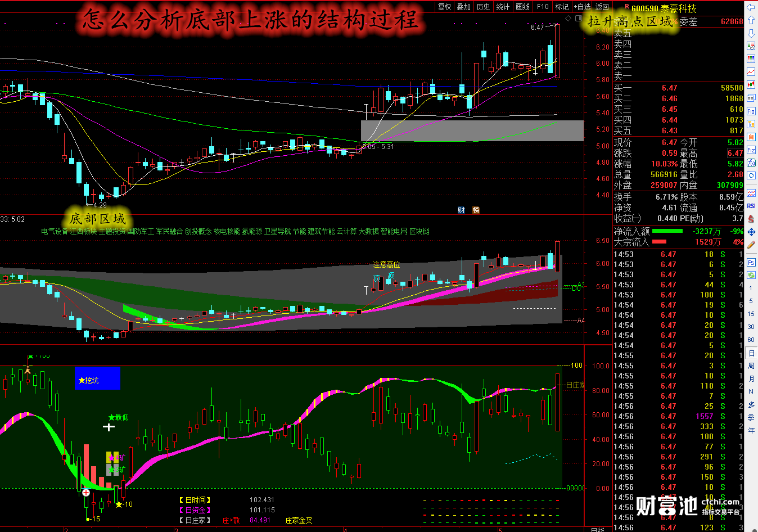Click the 14:56 trade row with volume 1557
The width and height of the screenshot is (758, 532).
678,417
